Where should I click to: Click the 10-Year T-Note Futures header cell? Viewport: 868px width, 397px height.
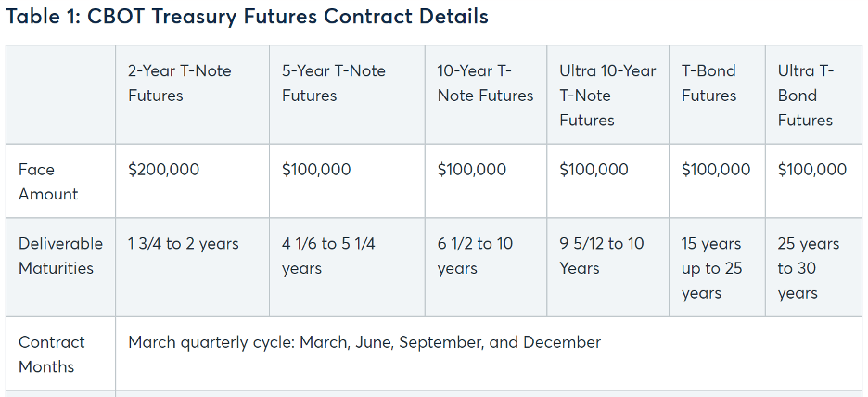(x=486, y=95)
